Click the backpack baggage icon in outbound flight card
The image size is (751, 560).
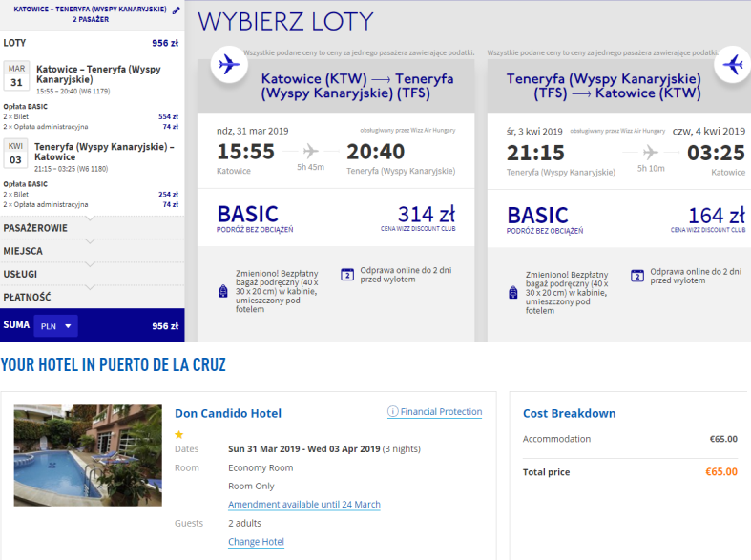223,291
